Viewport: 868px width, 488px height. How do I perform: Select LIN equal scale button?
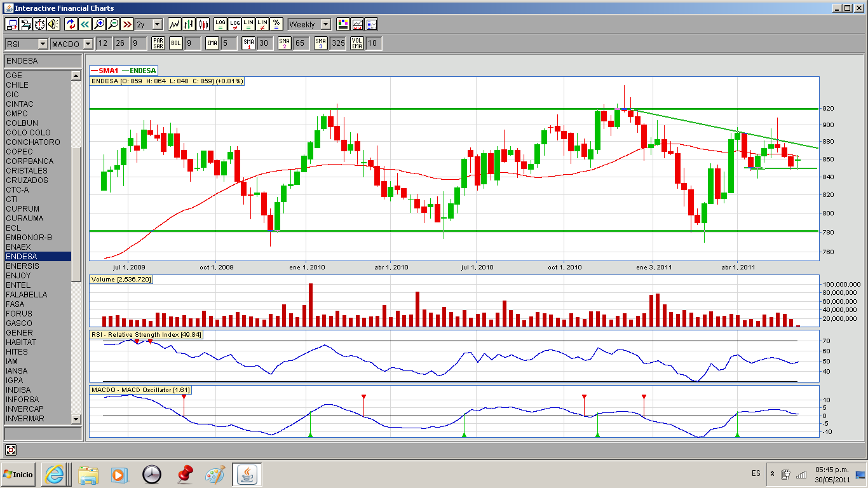coord(248,24)
